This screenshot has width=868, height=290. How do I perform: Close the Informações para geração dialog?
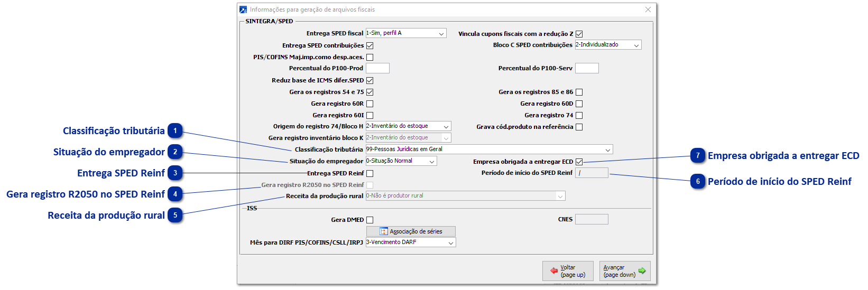tap(648, 10)
